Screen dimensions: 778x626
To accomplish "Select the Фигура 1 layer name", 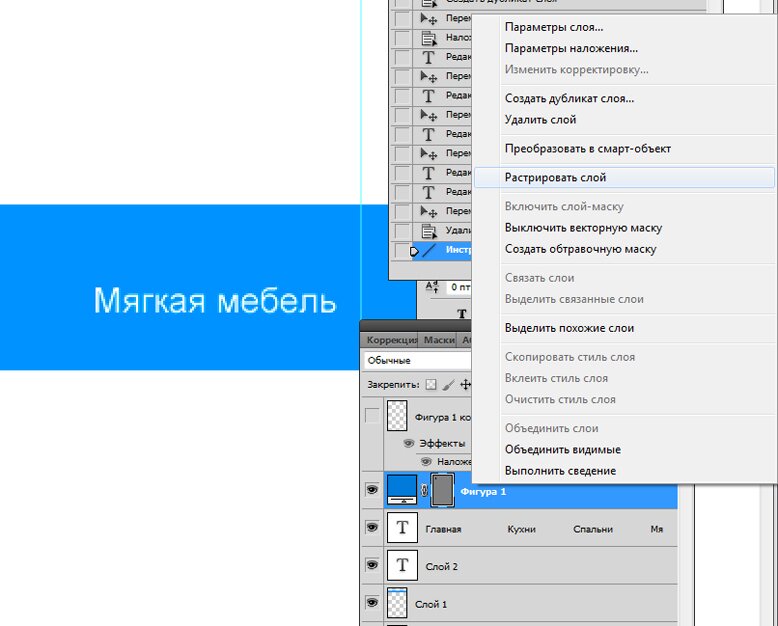I will coord(483,492).
